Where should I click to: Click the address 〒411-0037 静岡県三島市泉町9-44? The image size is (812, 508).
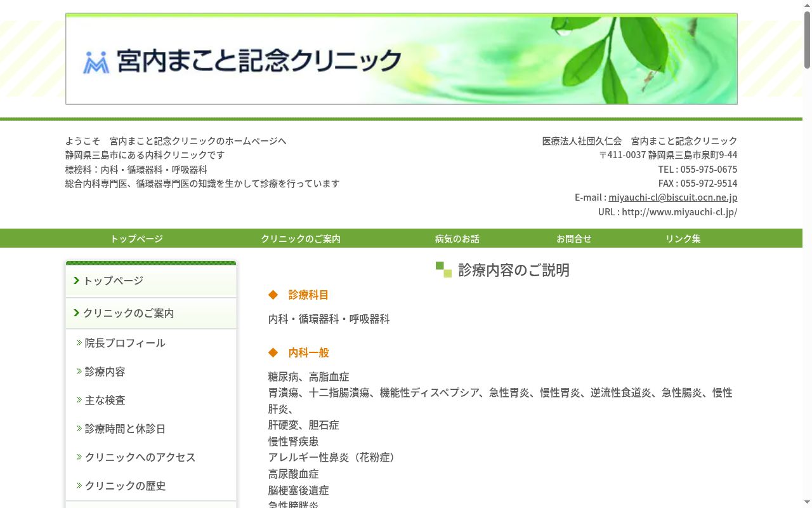click(668, 155)
